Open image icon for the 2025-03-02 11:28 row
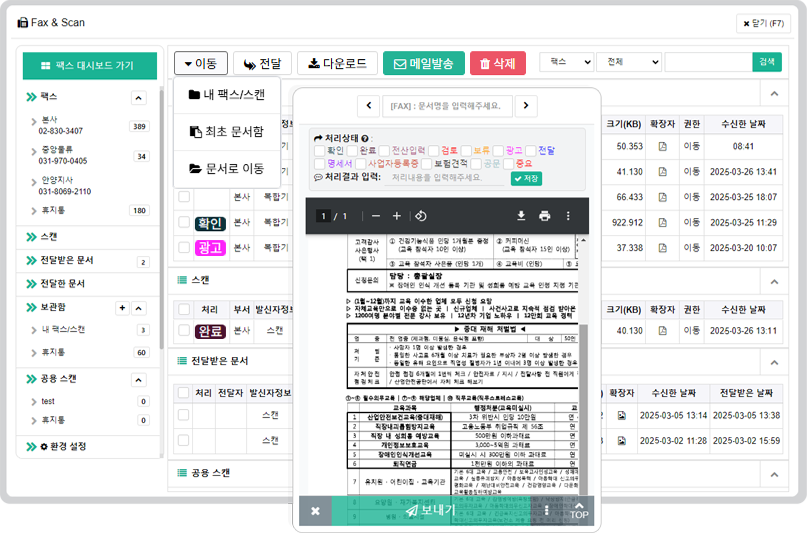This screenshot has height=533, width=807. point(622,441)
